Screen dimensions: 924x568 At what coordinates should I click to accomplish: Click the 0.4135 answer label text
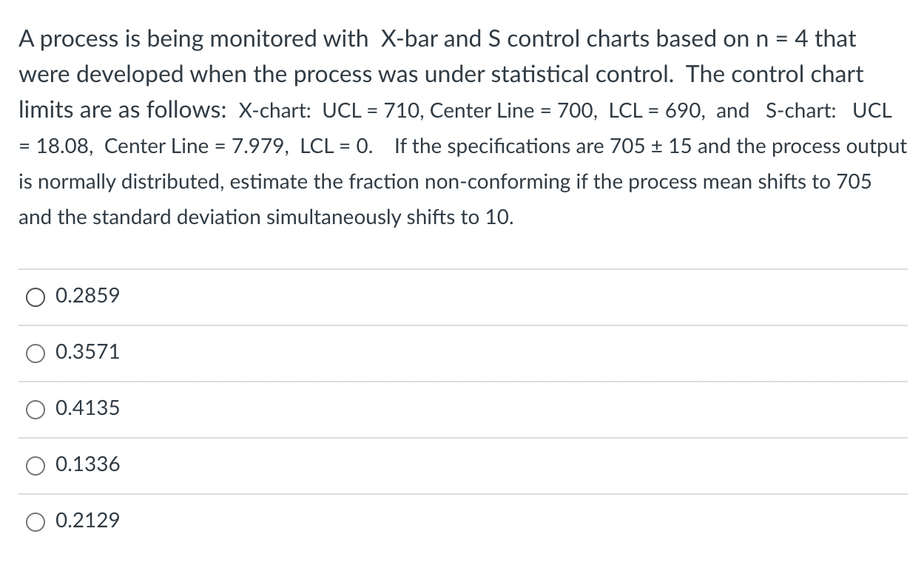point(87,408)
